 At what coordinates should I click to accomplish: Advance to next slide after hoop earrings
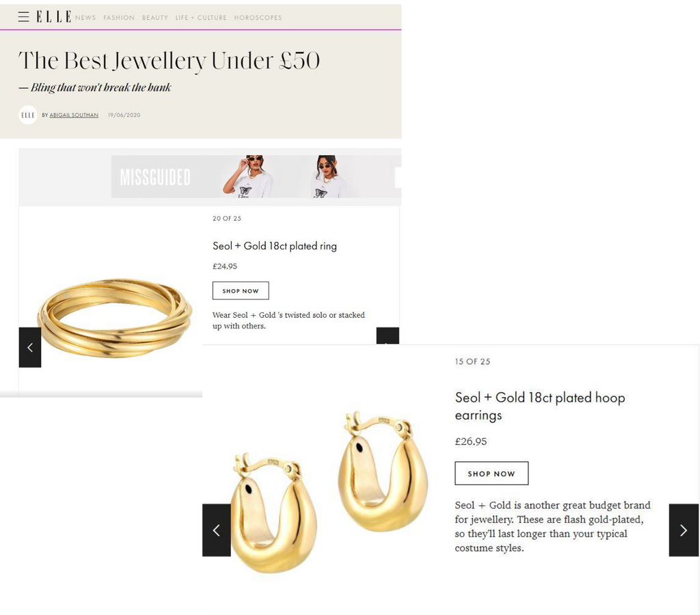coord(684,530)
